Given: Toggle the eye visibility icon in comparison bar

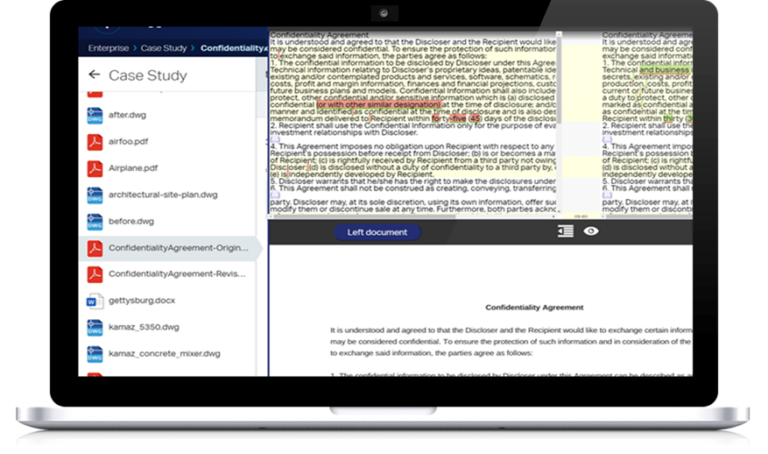Looking at the screenshot, I should click(591, 231).
